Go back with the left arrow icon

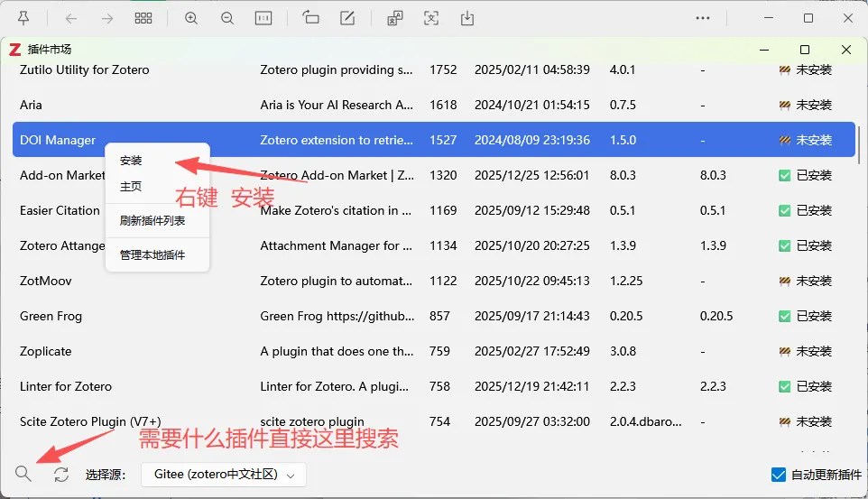(71, 19)
